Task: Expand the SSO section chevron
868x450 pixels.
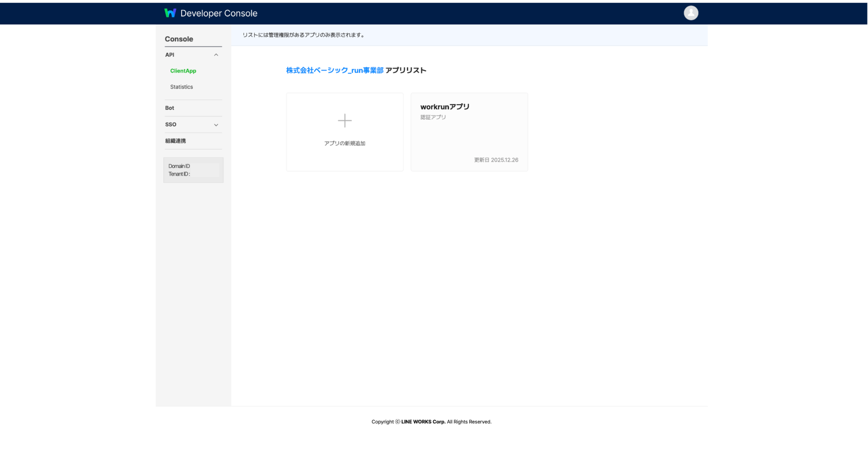Action: click(x=216, y=125)
